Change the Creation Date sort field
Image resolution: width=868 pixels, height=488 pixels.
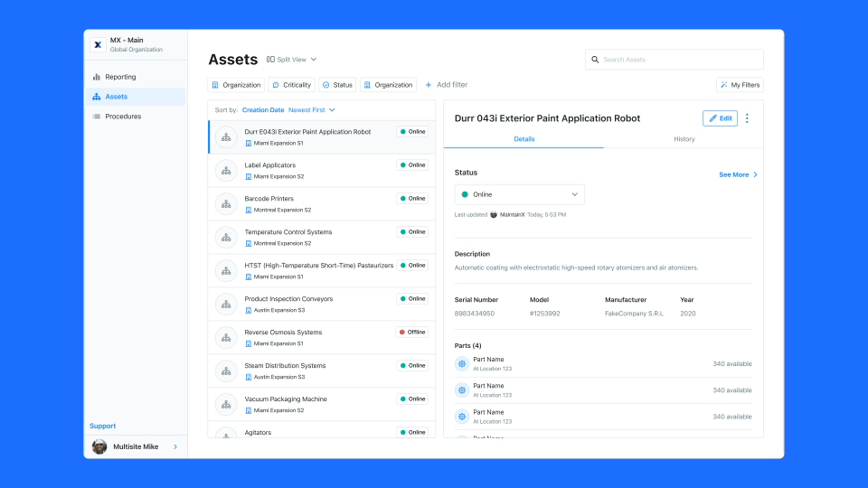coord(263,110)
